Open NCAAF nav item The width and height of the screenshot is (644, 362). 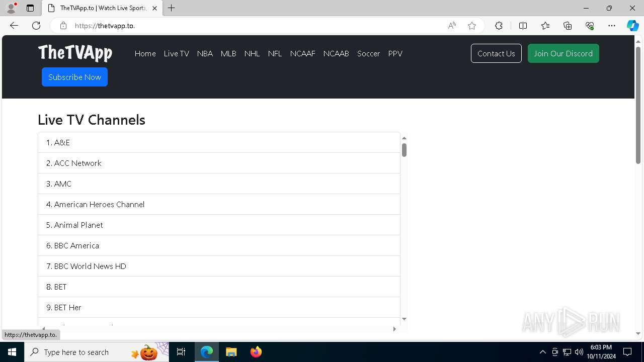click(302, 54)
